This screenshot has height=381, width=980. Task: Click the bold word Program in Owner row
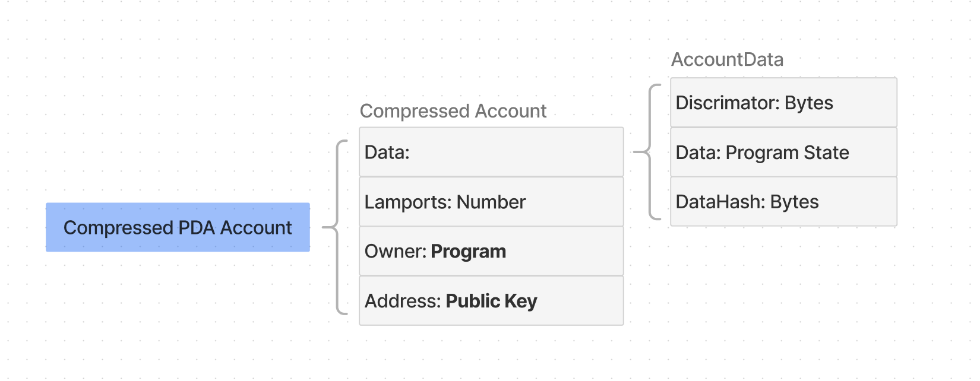[468, 252]
